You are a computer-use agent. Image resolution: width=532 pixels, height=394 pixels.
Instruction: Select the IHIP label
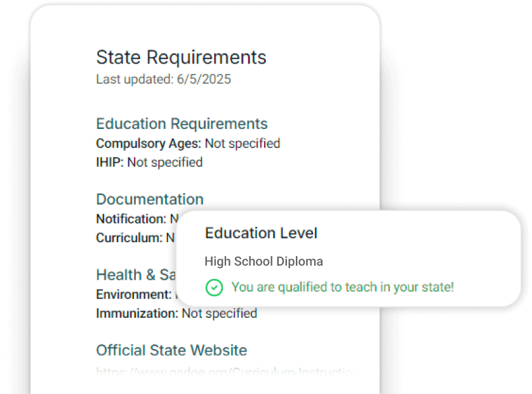pyautogui.click(x=110, y=163)
